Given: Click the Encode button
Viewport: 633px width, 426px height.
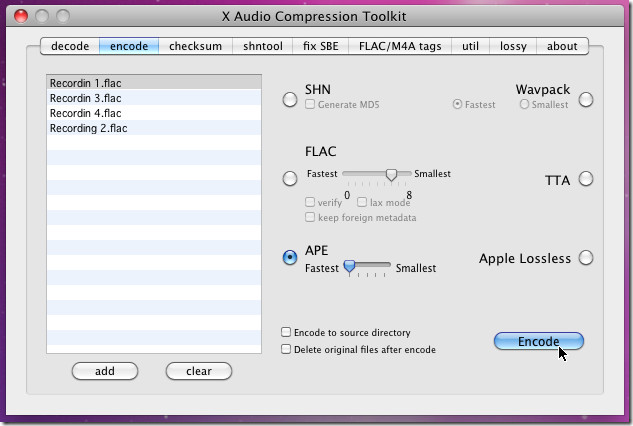Looking at the screenshot, I should 539,341.
